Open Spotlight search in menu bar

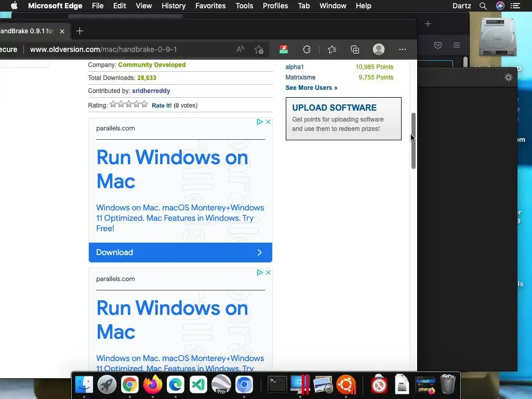click(x=483, y=6)
